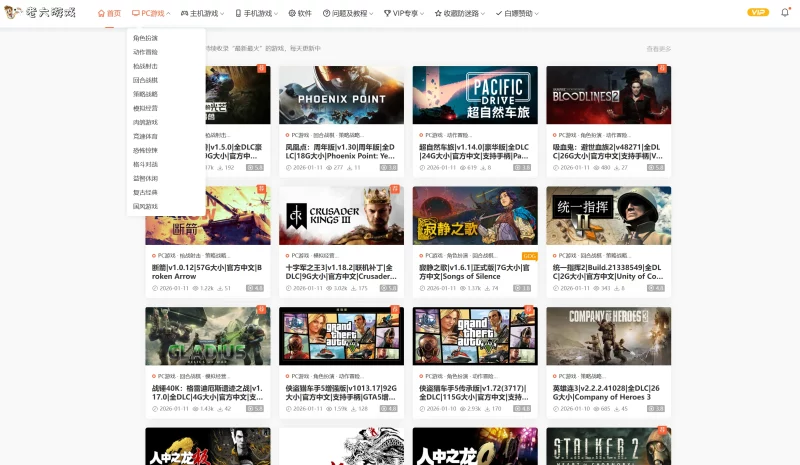Click the rating badge on the Pacific Drive card
Viewport: 800px width, 465px height.
point(522,167)
